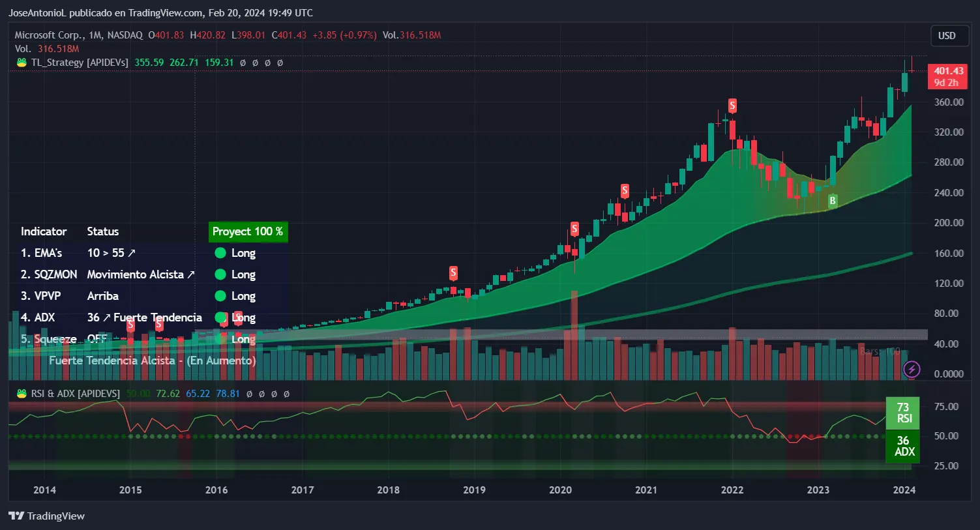Image resolution: width=980 pixels, height=530 pixels.
Task: Click the TradingView logo
Action: point(46,516)
